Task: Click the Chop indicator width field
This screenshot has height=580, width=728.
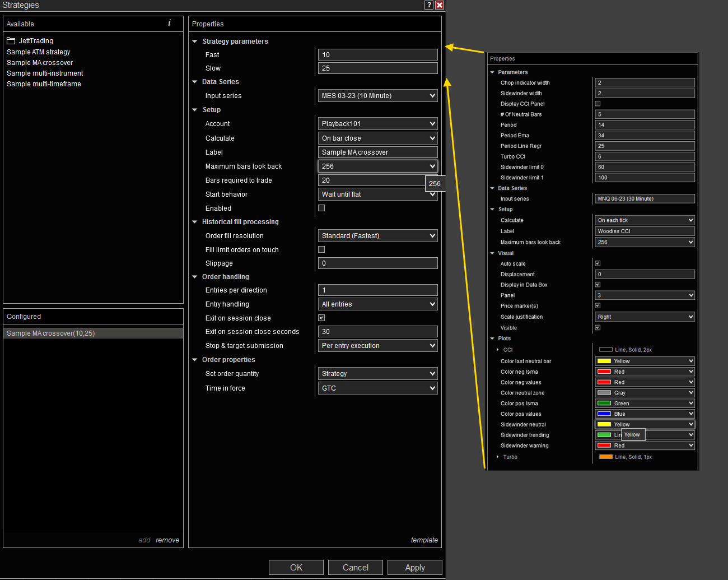Action: click(x=645, y=82)
